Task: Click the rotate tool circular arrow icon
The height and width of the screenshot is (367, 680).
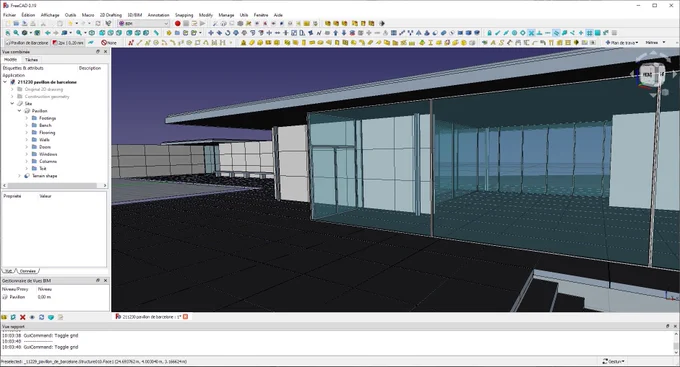Action: 227,33
